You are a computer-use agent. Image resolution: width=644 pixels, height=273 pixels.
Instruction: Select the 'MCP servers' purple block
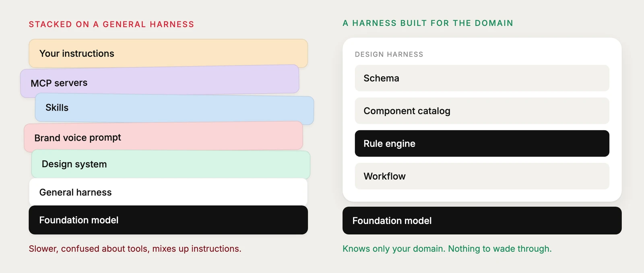[x=160, y=82]
